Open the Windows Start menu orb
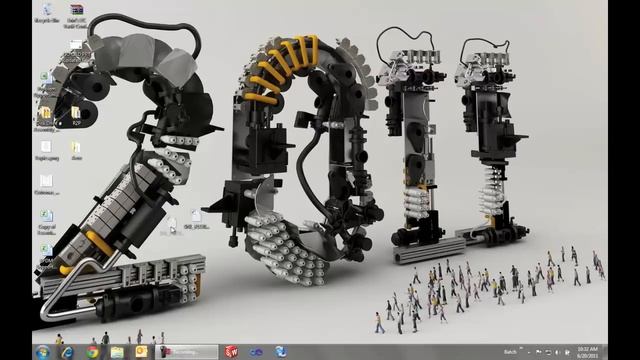This screenshot has width=640, height=360. click(42, 352)
